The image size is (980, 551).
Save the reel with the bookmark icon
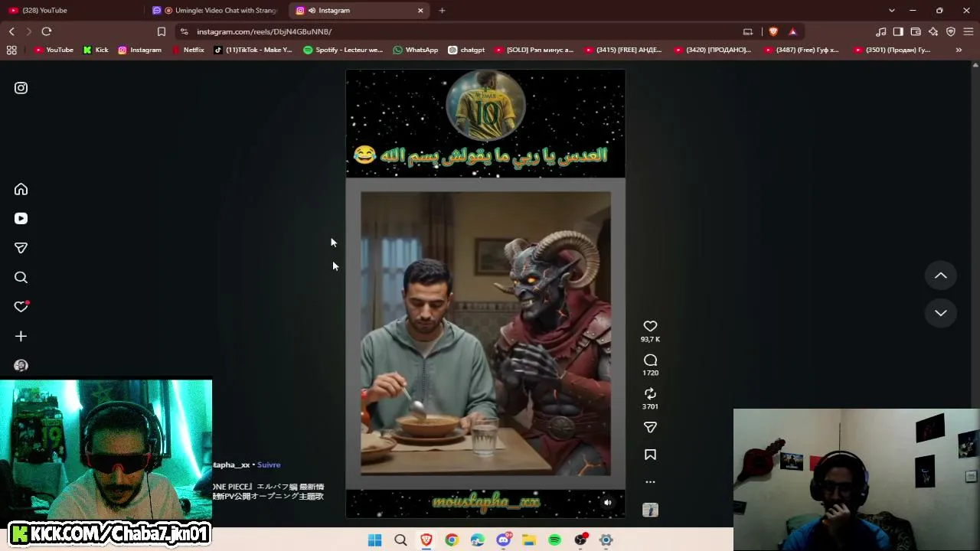click(650, 455)
